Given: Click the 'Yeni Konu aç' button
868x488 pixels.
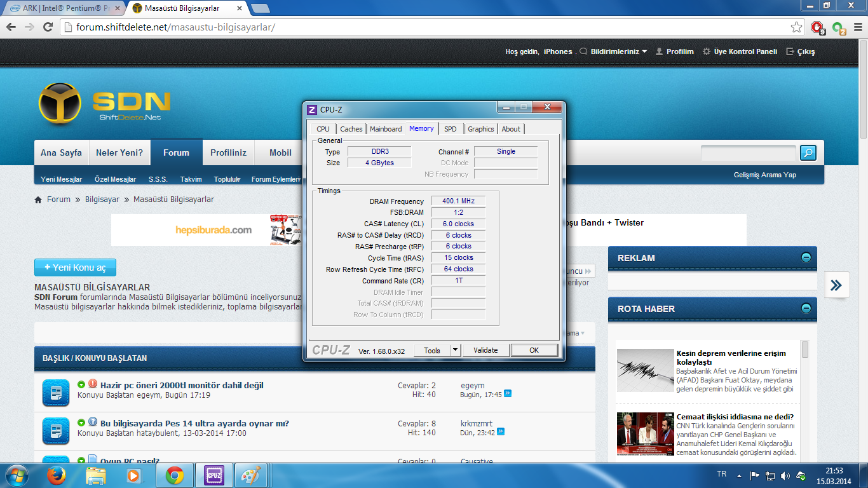Looking at the screenshot, I should 76,268.
